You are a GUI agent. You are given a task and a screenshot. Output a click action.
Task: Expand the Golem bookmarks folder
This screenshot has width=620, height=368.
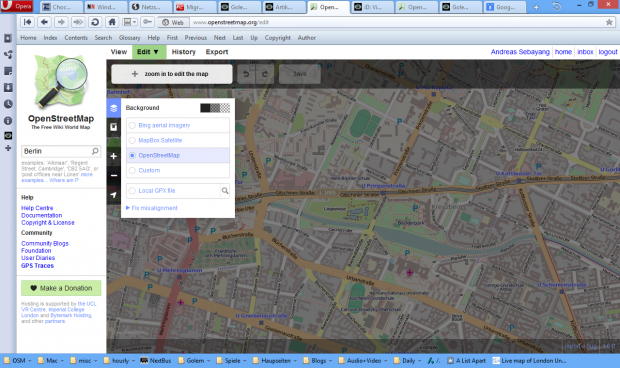point(195,360)
